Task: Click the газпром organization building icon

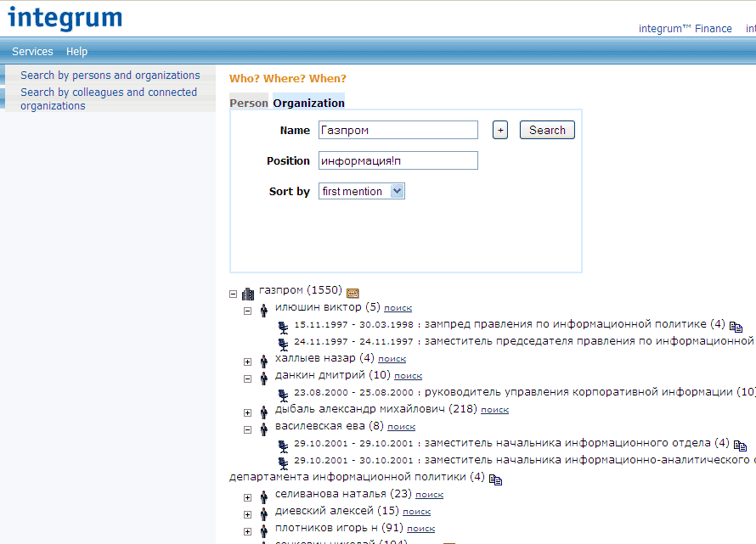Action: pos(248,294)
